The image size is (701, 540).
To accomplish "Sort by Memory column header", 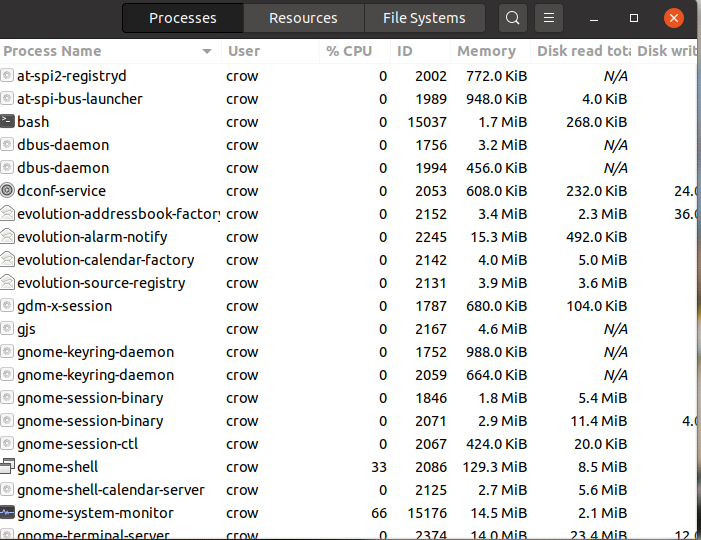I will 490,51.
